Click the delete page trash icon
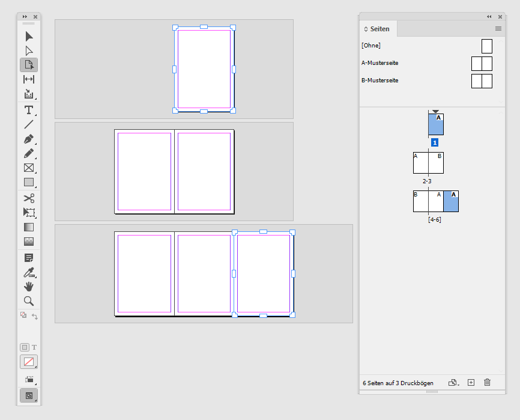This screenshot has width=520, height=420. 487,383
